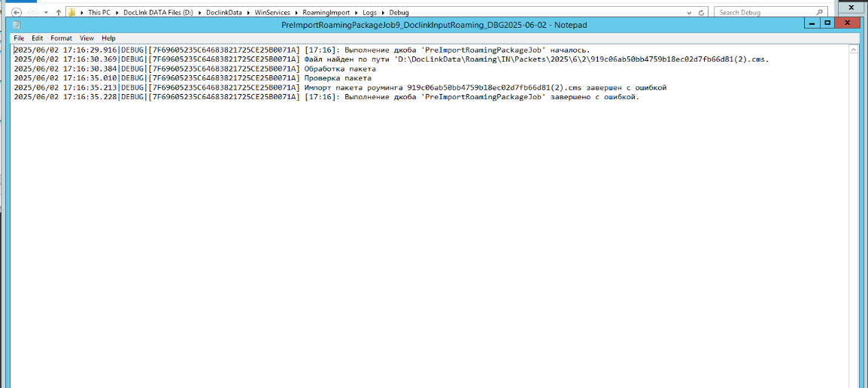
Task: Open the Edit menu in Notepad
Action: (x=37, y=38)
